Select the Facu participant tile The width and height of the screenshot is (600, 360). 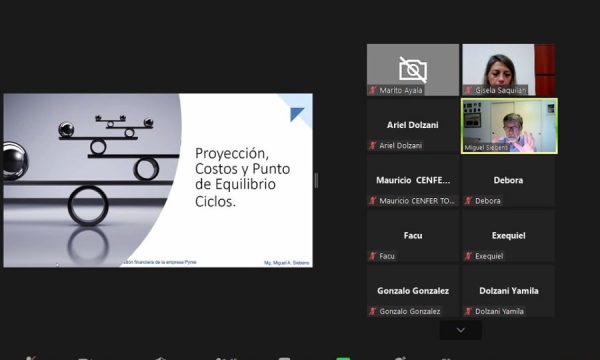tap(413, 237)
